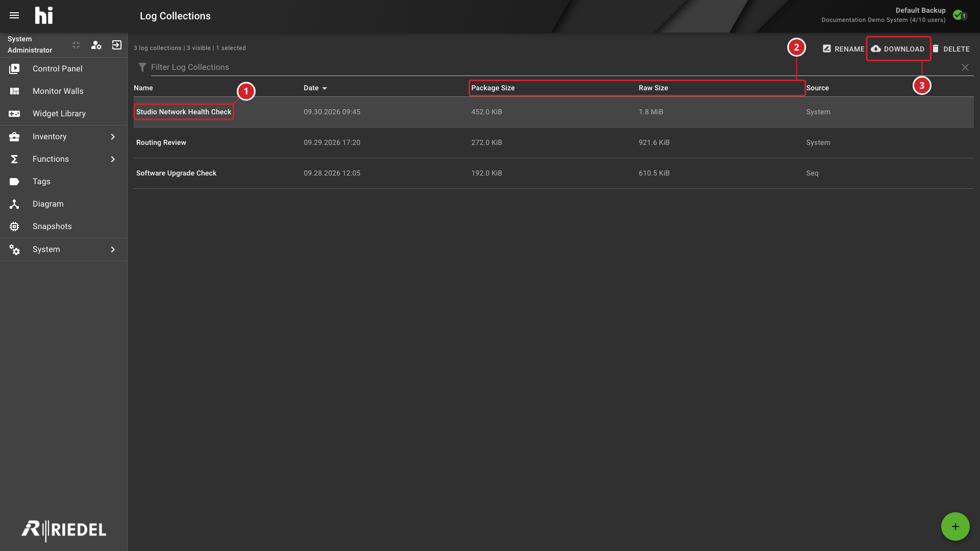The height and width of the screenshot is (551, 980).
Task: Download the selected log collection
Action: (x=898, y=49)
